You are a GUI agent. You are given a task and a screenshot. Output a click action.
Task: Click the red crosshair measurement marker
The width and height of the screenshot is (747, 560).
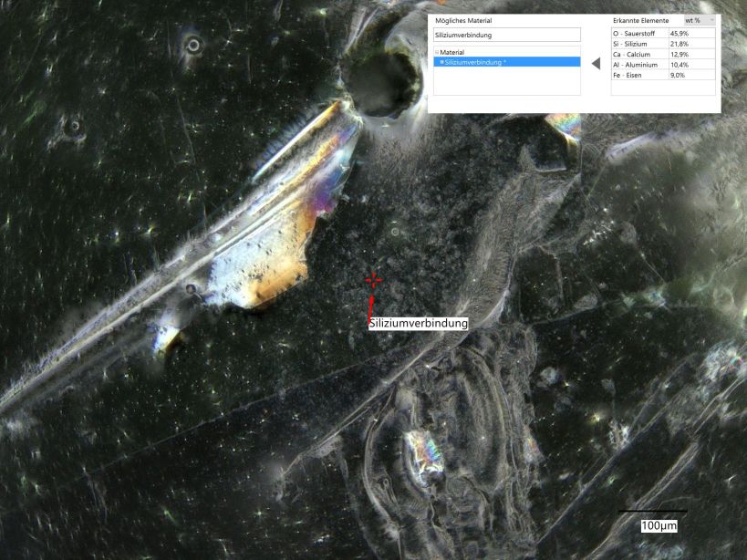(372, 280)
